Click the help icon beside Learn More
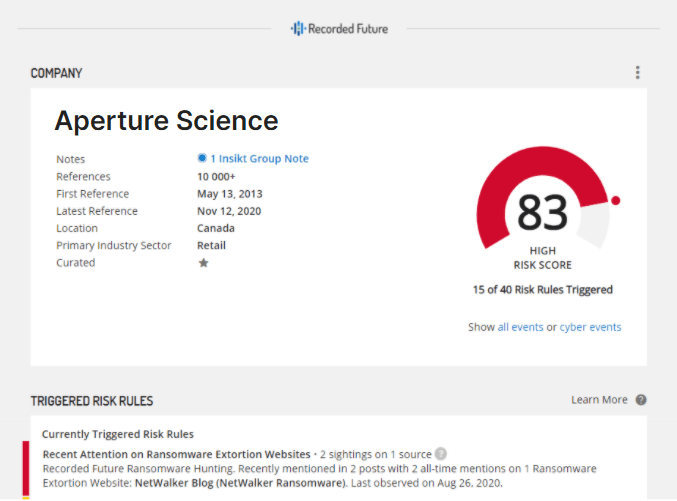677x501 pixels. [x=641, y=400]
